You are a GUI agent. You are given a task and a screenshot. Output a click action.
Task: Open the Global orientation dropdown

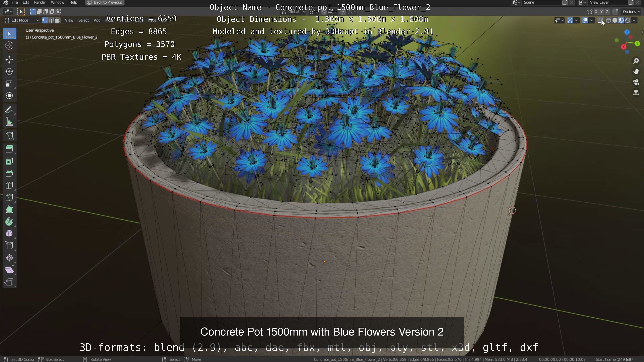293,12
